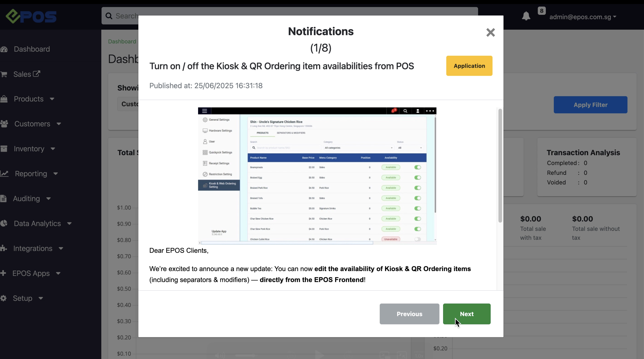Open the Dashboard sidebar item
This screenshot has height=359, width=644.
coord(32,49)
